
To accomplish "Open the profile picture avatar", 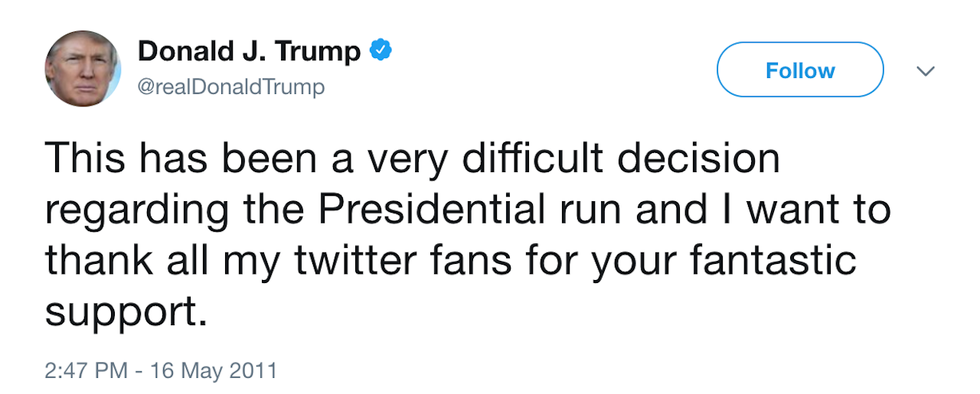I will coord(83,69).
